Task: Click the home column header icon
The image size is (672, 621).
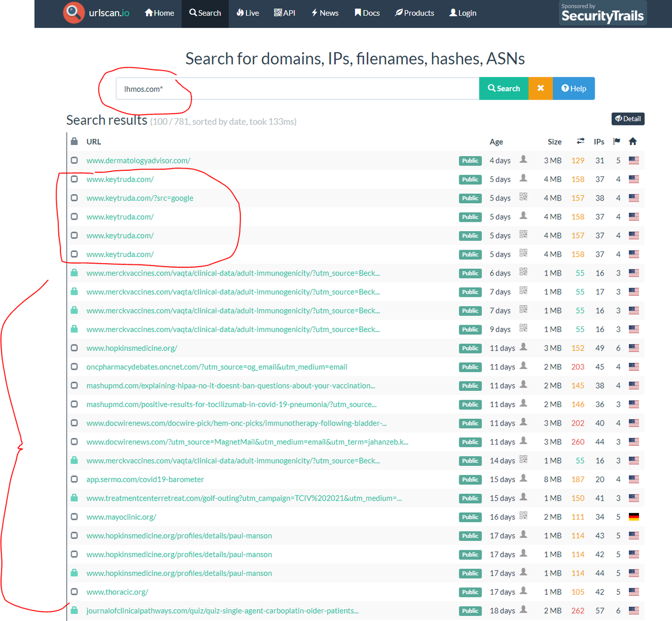Action: click(633, 141)
